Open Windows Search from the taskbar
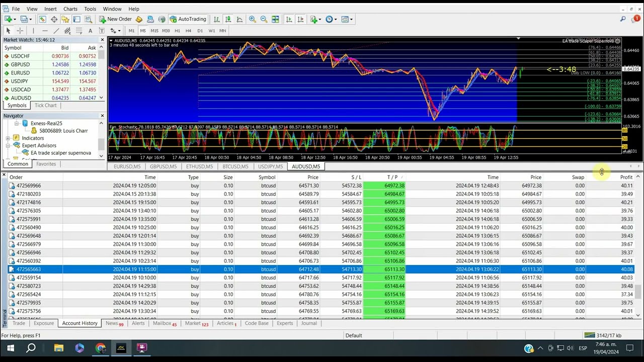This screenshot has height=362, width=644. (31, 348)
